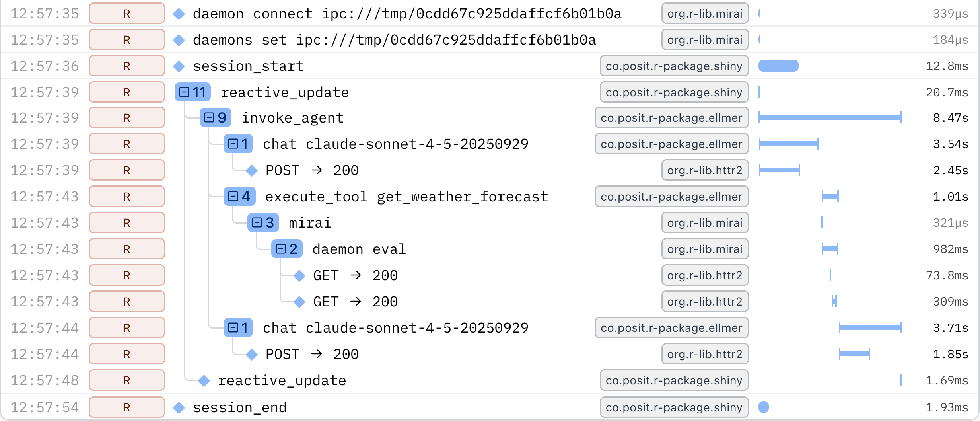Select the R badge on the execute_tool get_weather_forecast row
This screenshot has height=421, width=980.
point(126,196)
